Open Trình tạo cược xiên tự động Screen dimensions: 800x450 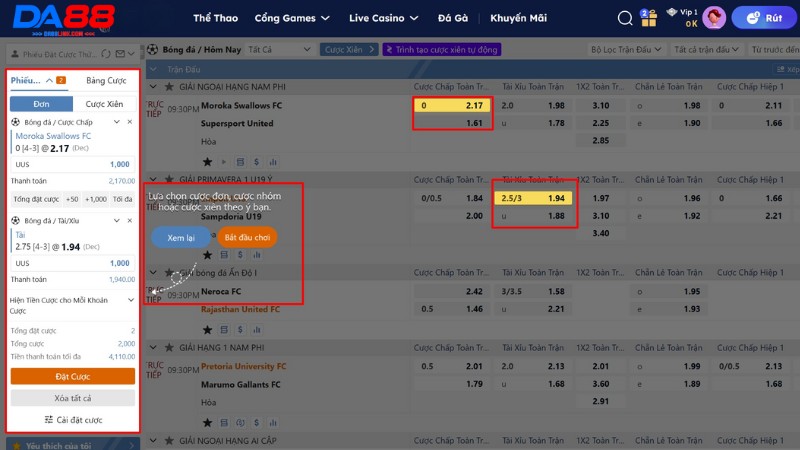pyautogui.click(x=442, y=49)
